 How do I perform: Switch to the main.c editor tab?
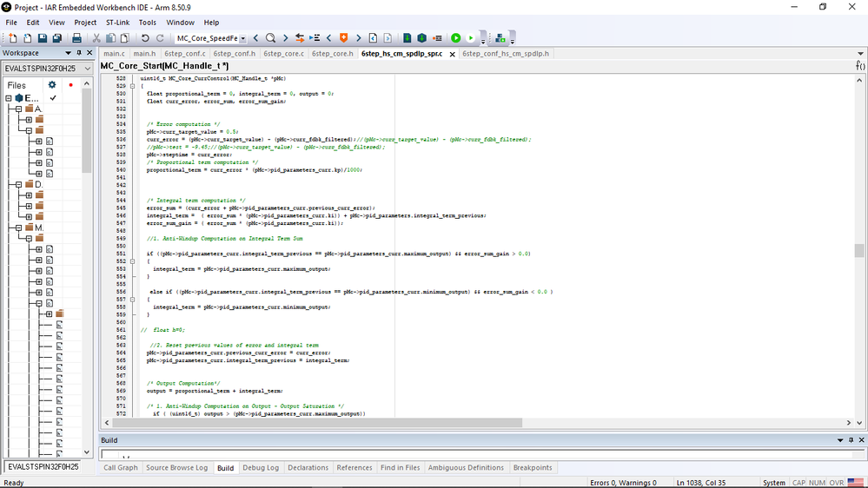[114, 54]
